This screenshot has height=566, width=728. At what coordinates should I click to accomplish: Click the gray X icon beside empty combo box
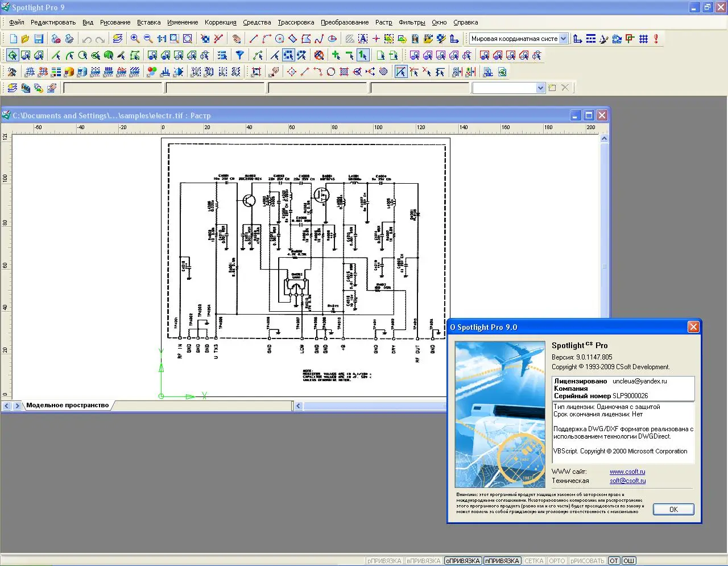coord(565,88)
